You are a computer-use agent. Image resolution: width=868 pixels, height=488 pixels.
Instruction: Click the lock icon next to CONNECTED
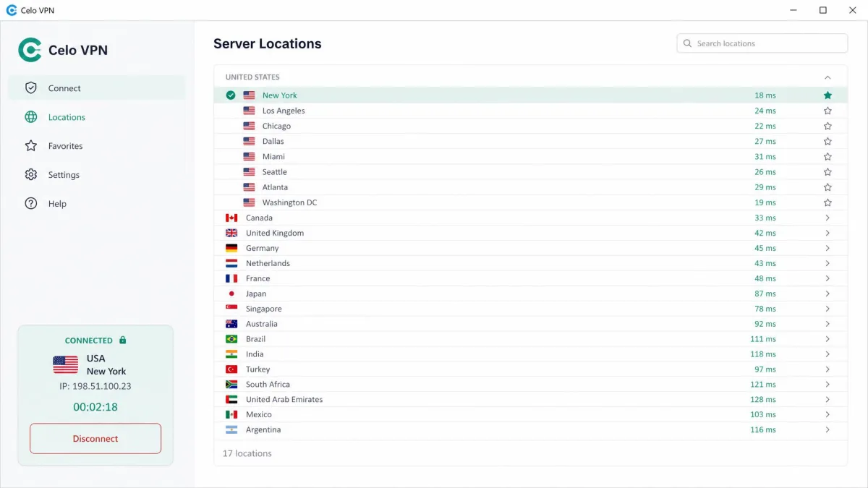coord(122,340)
